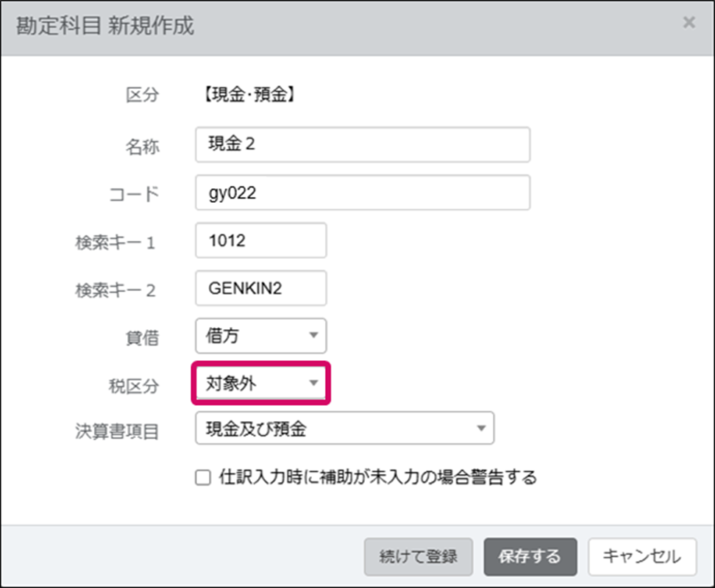Focus the コード field with gy022
715x588 pixels.
[x=363, y=193]
